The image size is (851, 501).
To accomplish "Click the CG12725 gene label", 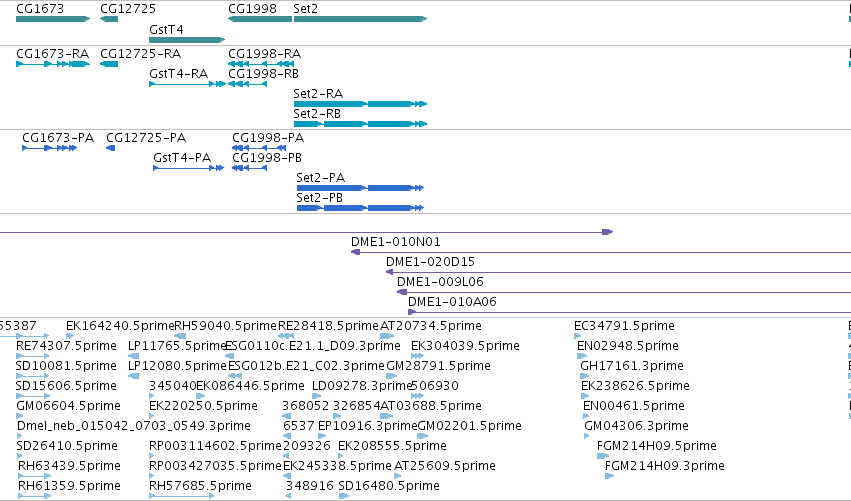I will pos(128,9).
